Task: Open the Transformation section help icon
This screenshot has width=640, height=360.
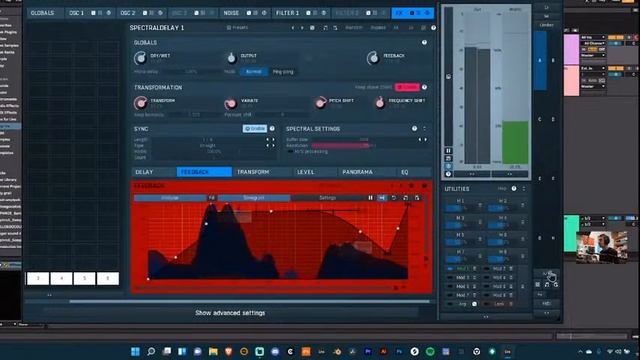Action: 424,87
